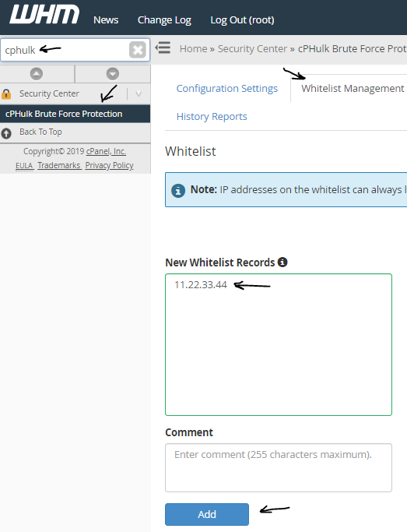
Task: Select the Whitelist Management tab
Action: click(353, 89)
